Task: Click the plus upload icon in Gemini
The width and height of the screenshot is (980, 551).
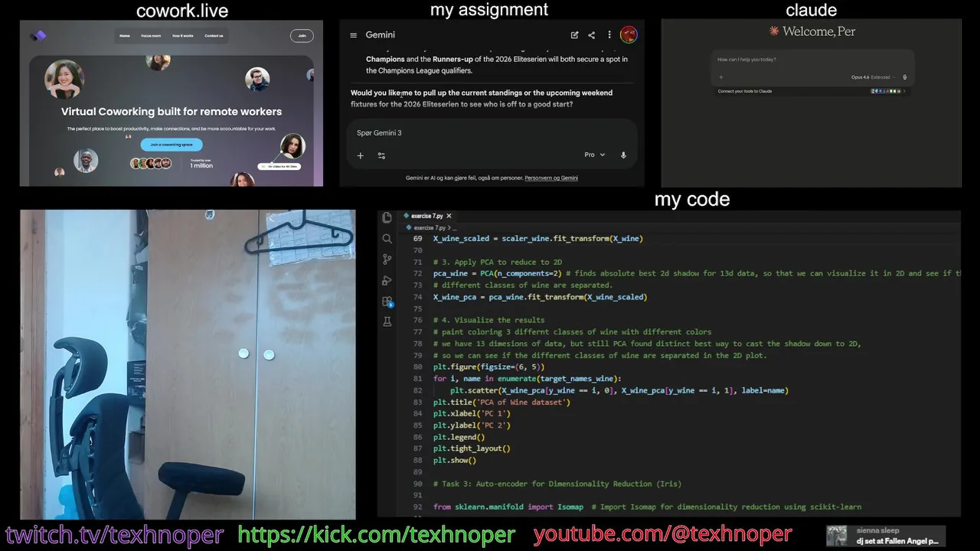Action: click(x=360, y=155)
